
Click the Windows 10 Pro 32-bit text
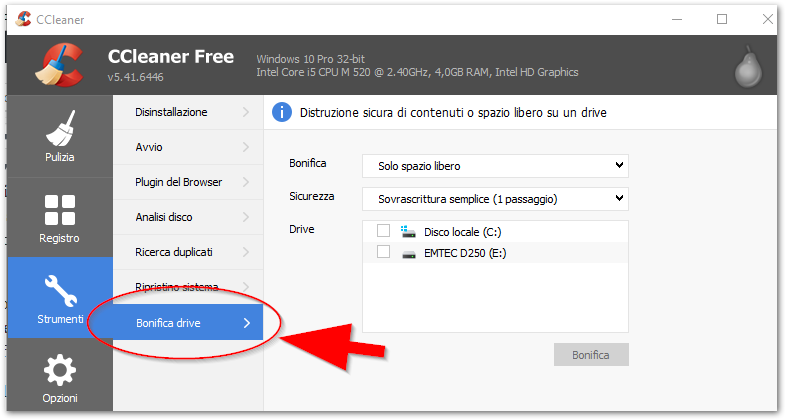coord(311,59)
